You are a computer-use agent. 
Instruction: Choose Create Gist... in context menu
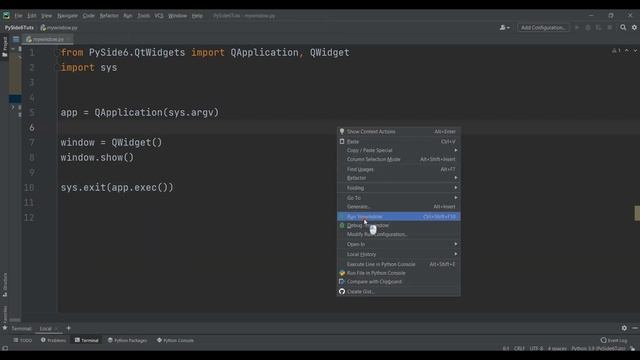399,291
